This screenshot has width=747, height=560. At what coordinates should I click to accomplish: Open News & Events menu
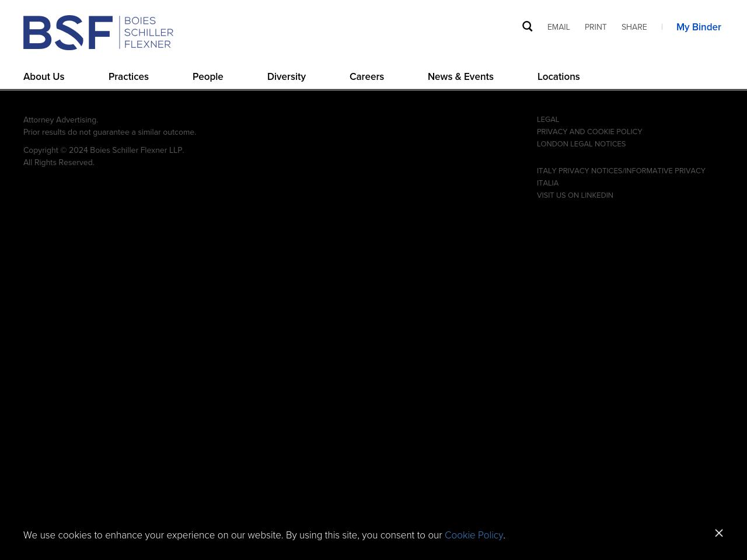pos(460,76)
